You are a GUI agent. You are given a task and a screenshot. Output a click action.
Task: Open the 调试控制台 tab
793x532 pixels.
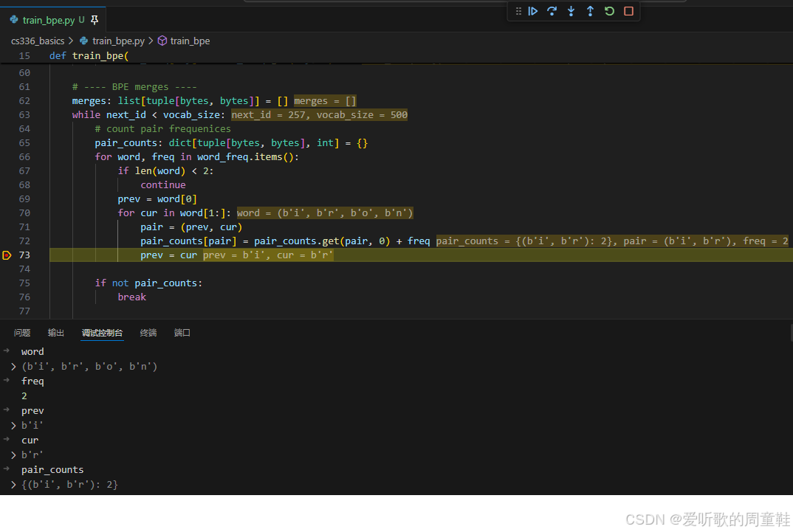coord(102,333)
